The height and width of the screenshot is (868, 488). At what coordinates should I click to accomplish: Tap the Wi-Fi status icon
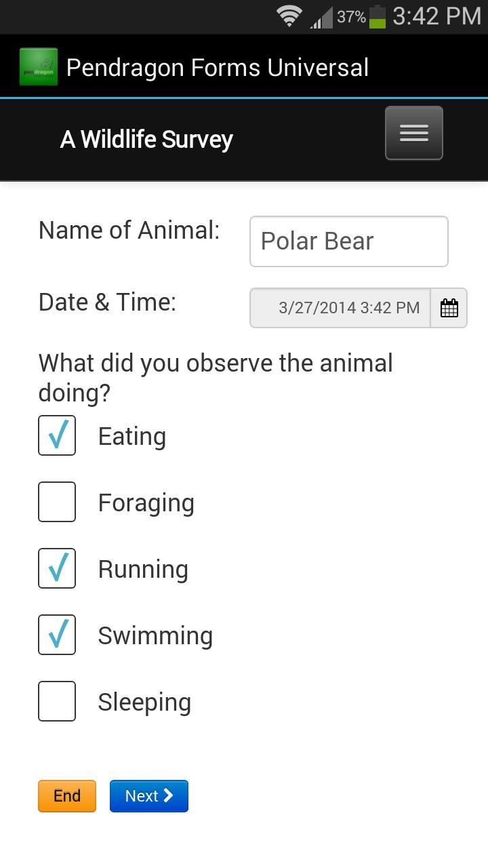click(289, 16)
